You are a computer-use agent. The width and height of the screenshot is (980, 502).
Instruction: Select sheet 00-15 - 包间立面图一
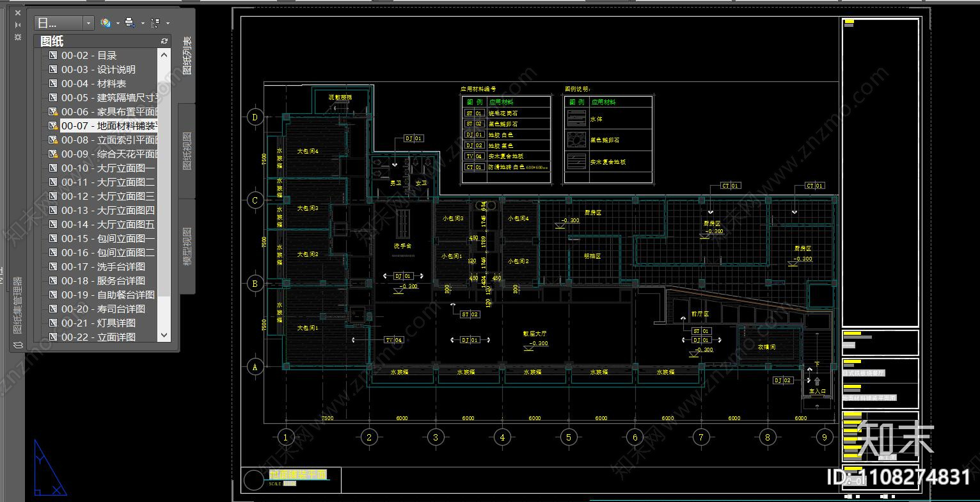pos(108,239)
